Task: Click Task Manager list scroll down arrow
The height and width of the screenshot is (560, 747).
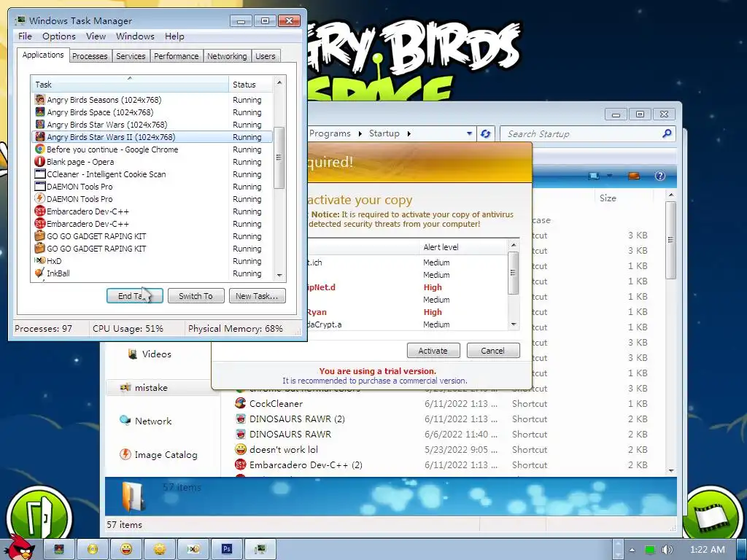Action: [x=279, y=275]
